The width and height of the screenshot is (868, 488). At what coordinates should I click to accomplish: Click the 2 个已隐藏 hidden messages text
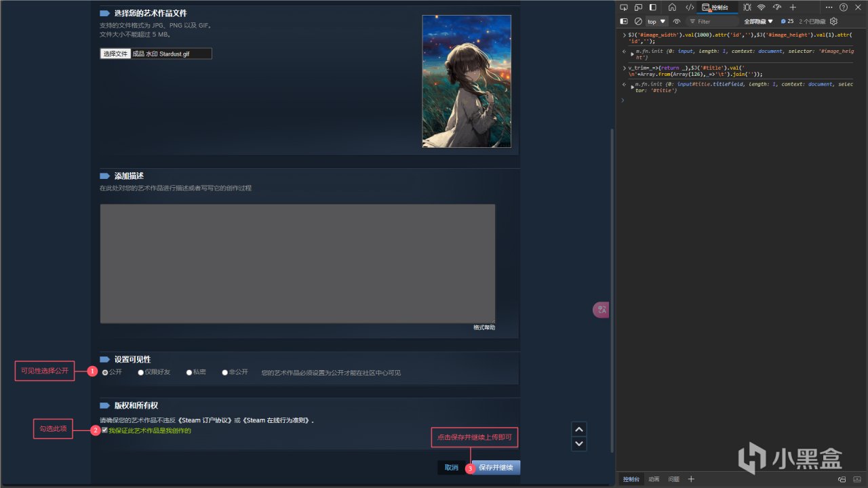(x=812, y=21)
